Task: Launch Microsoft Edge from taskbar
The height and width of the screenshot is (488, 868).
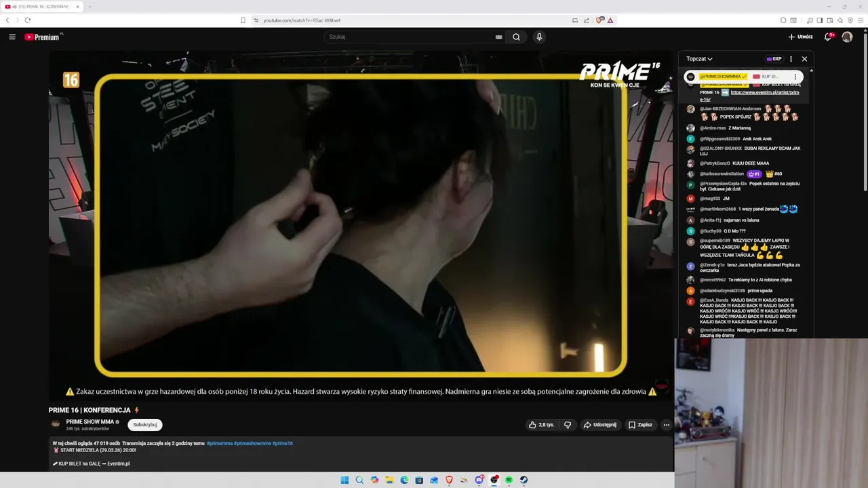Action: pyautogui.click(x=404, y=480)
